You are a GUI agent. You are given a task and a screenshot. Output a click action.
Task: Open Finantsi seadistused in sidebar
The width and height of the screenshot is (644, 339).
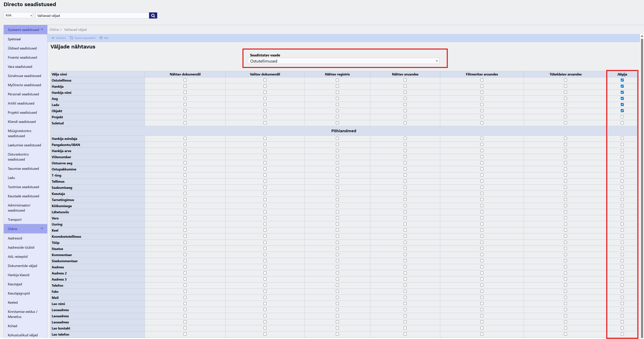[22, 57]
